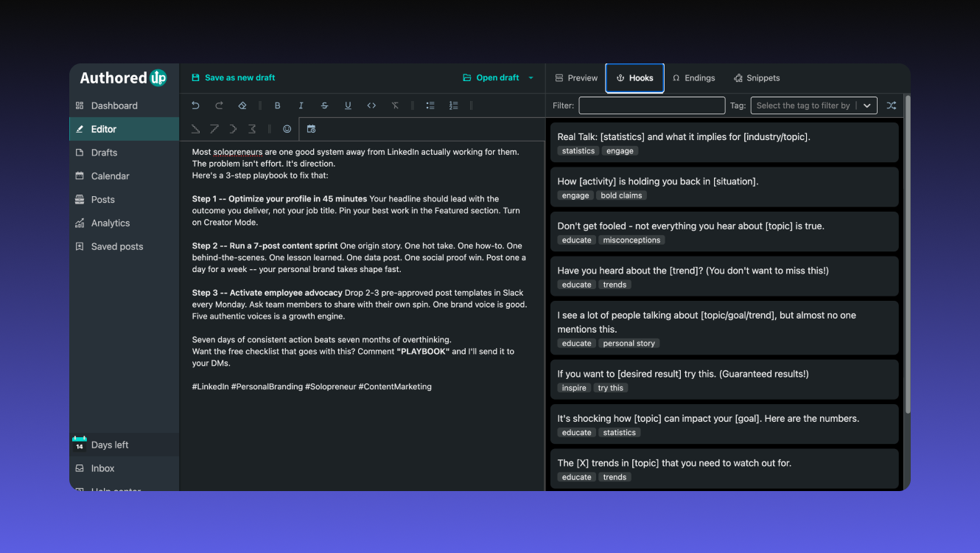Select the 'I see a lot of people talking' hook
The height and width of the screenshot is (553, 980).
pos(724,328)
